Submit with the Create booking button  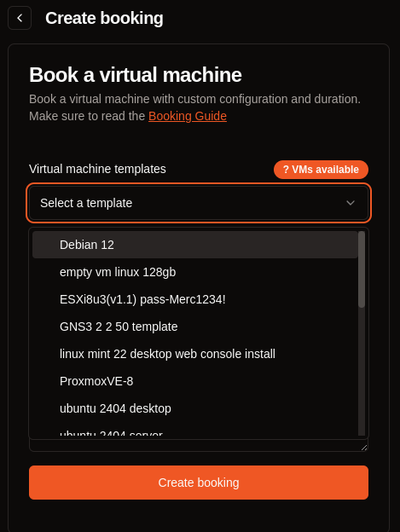click(x=199, y=483)
